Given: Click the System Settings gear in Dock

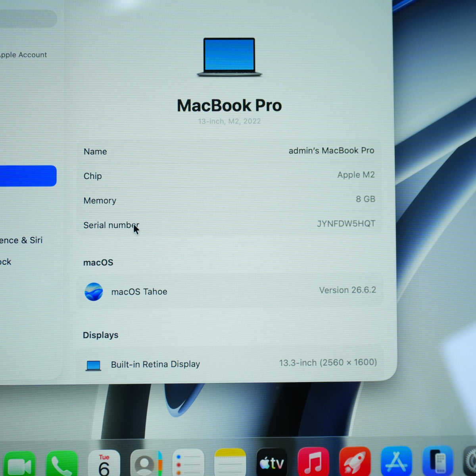Looking at the screenshot, I should tap(470, 461).
